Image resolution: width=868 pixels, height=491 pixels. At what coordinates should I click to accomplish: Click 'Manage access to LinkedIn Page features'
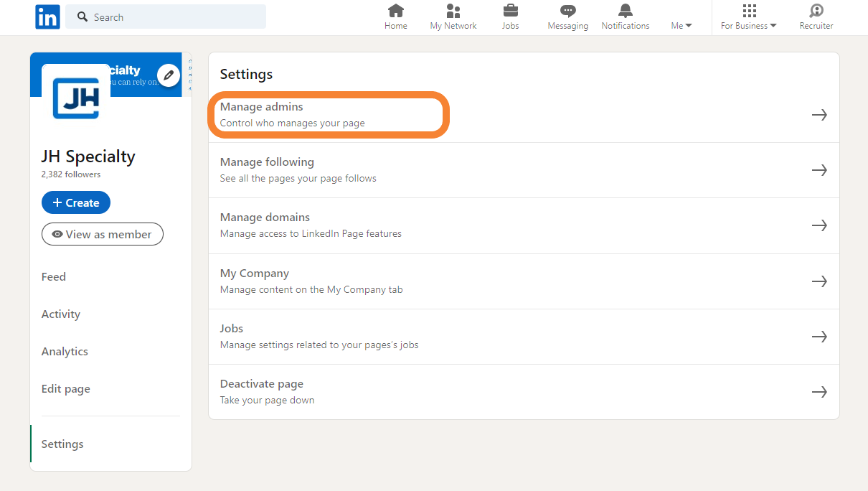click(311, 233)
